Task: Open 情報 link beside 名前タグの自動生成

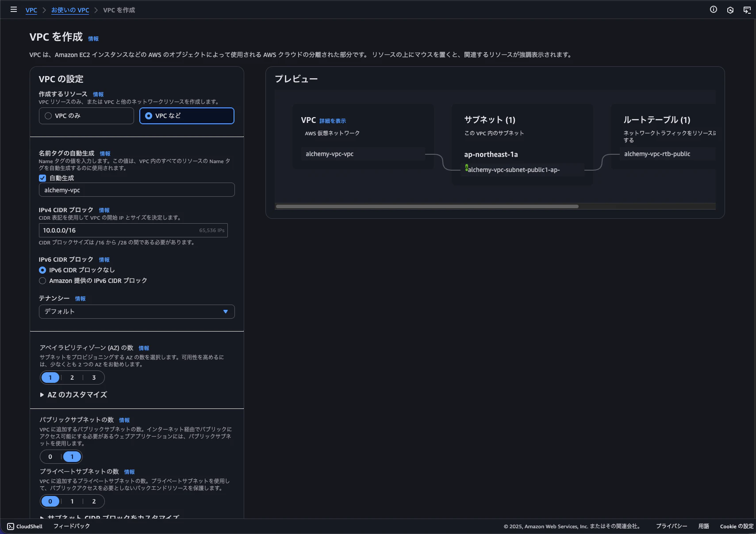Action: [x=105, y=154]
